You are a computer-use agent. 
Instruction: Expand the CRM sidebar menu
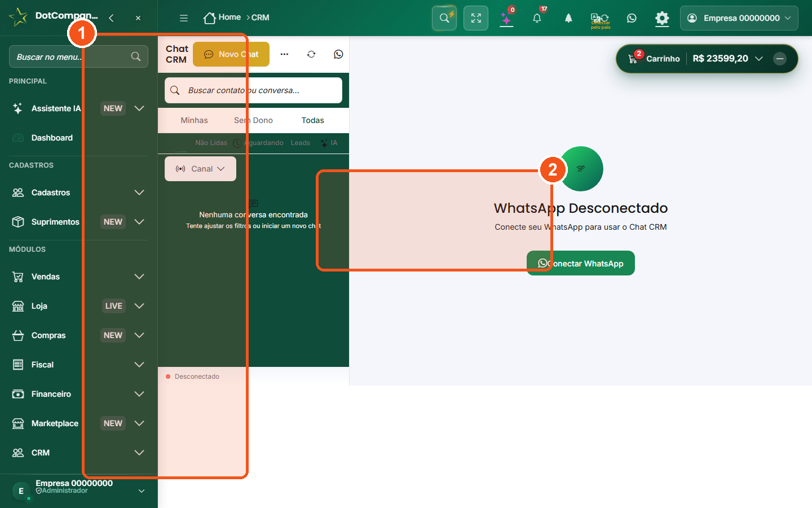pos(139,453)
